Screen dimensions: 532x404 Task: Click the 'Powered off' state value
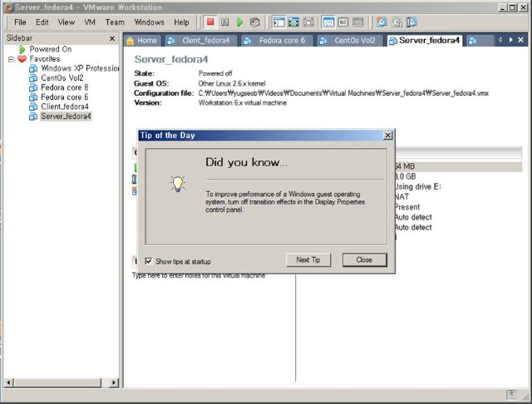pyautogui.click(x=215, y=73)
